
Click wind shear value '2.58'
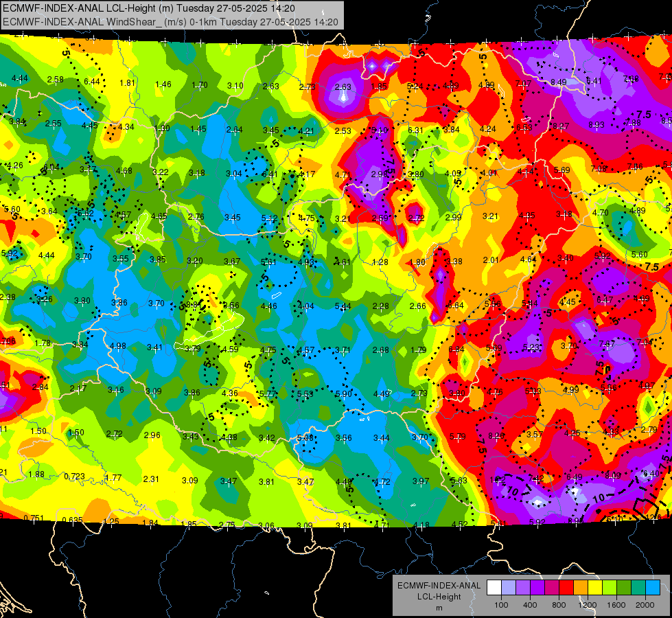(x=56, y=80)
